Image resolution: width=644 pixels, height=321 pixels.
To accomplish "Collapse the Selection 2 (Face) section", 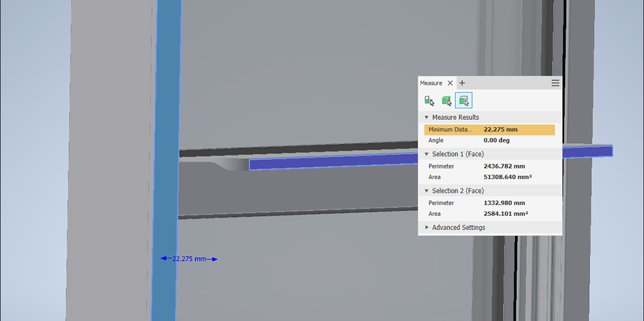I will pyautogui.click(x=426, y=191).
